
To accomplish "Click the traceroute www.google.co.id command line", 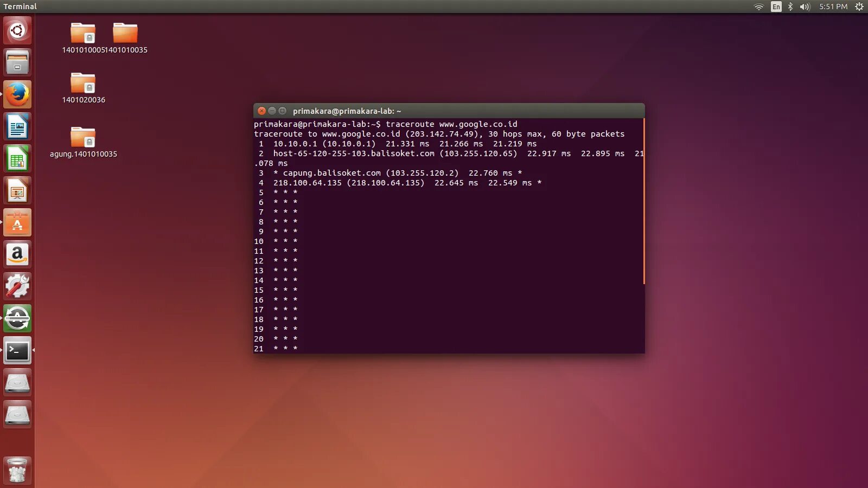I will click(x=386, y=124).
